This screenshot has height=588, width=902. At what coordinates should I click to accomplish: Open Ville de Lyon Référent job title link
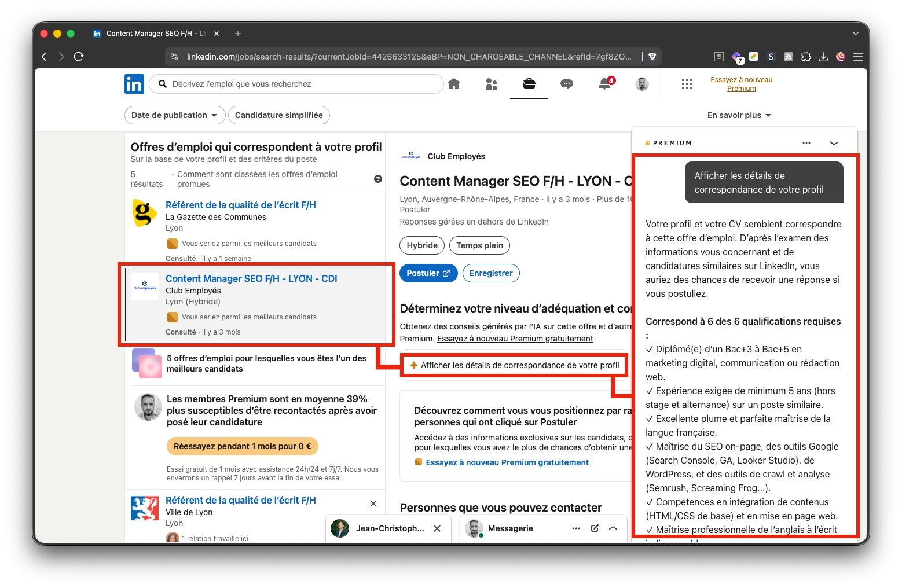[241, 500]
